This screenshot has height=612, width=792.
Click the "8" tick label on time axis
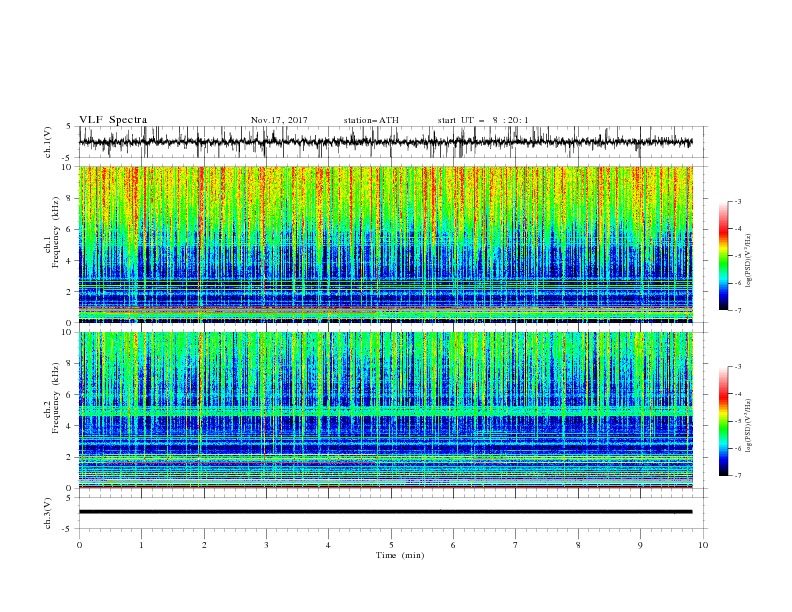pos(578,545)
